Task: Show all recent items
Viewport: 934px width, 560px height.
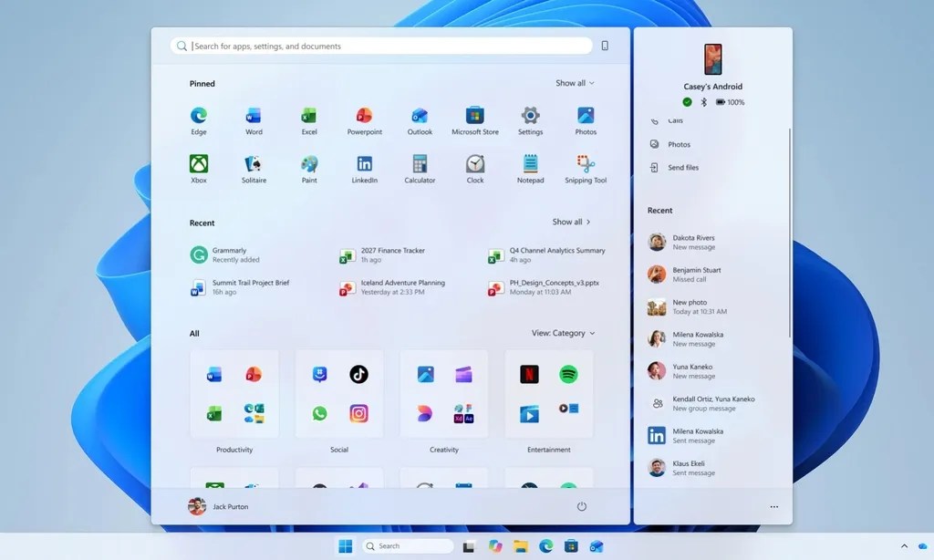Action: coord(571,222)
